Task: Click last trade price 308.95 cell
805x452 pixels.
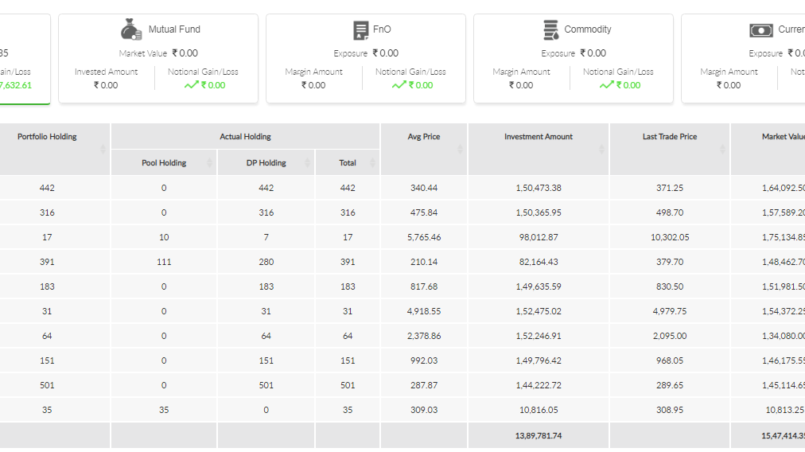Action: (669, 410)
